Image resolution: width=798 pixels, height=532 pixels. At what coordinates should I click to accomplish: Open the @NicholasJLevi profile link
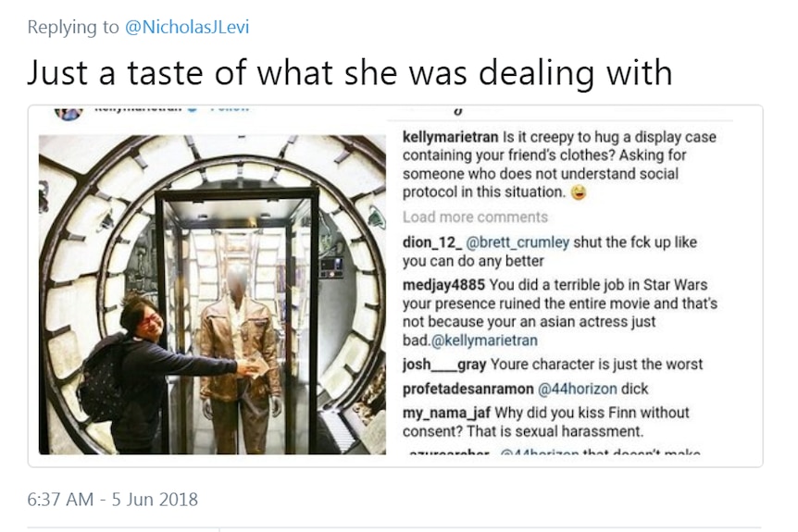click(187, 27)
